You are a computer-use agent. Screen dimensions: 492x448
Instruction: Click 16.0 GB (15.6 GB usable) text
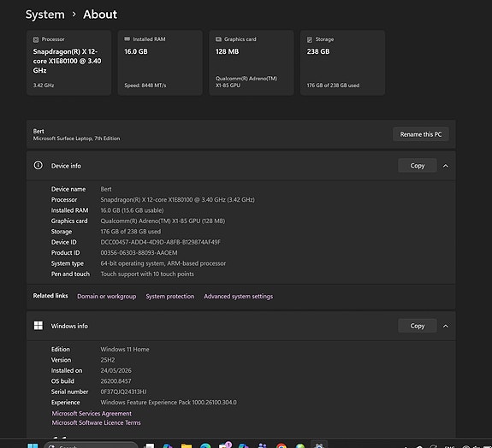tap(132, 210)
